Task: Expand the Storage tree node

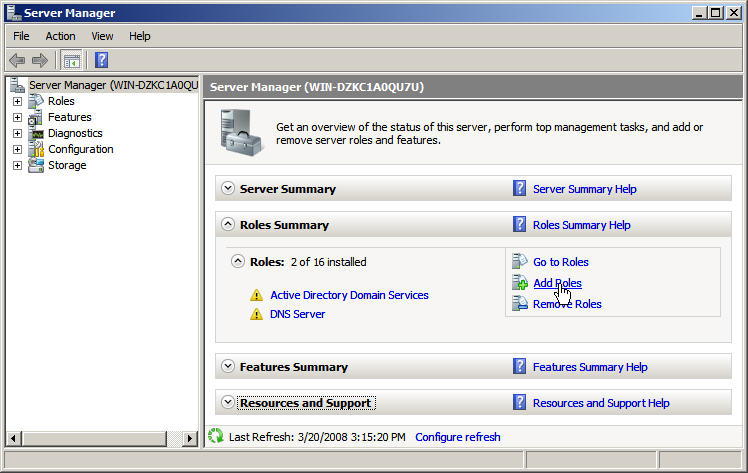Action: [17, 165]
